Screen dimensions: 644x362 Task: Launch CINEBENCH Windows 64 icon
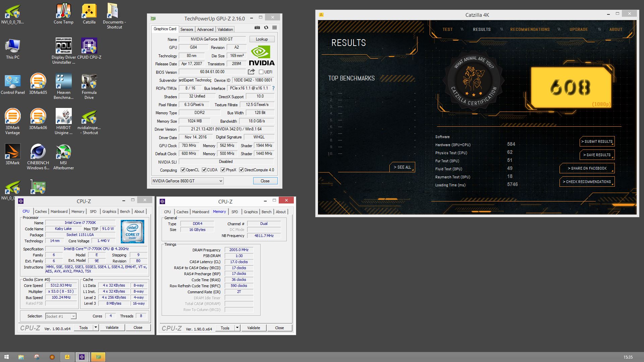(38, 157)
